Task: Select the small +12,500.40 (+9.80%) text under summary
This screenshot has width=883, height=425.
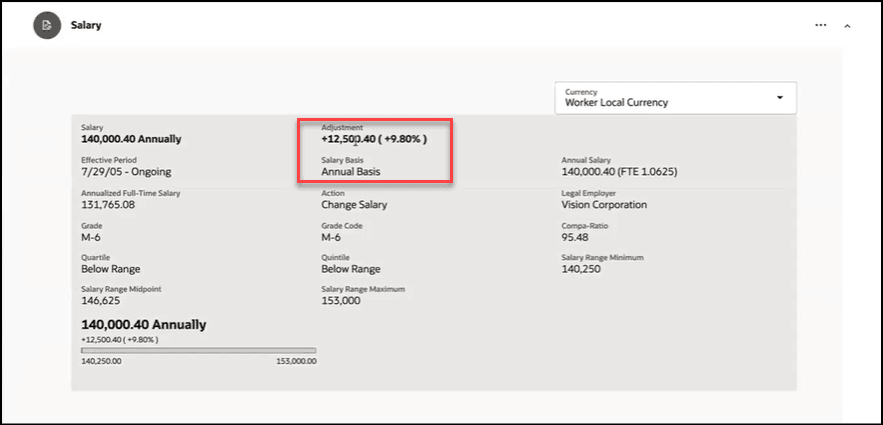Action: coord(120,340)
